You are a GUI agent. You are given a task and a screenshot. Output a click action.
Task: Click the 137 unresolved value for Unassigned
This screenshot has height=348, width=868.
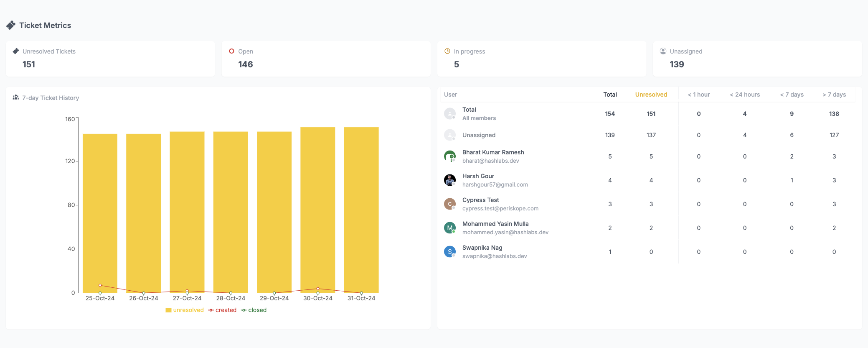tap(651, 135)
